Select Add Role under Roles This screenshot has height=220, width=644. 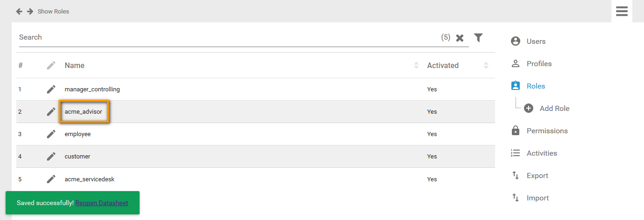[554, 109]
